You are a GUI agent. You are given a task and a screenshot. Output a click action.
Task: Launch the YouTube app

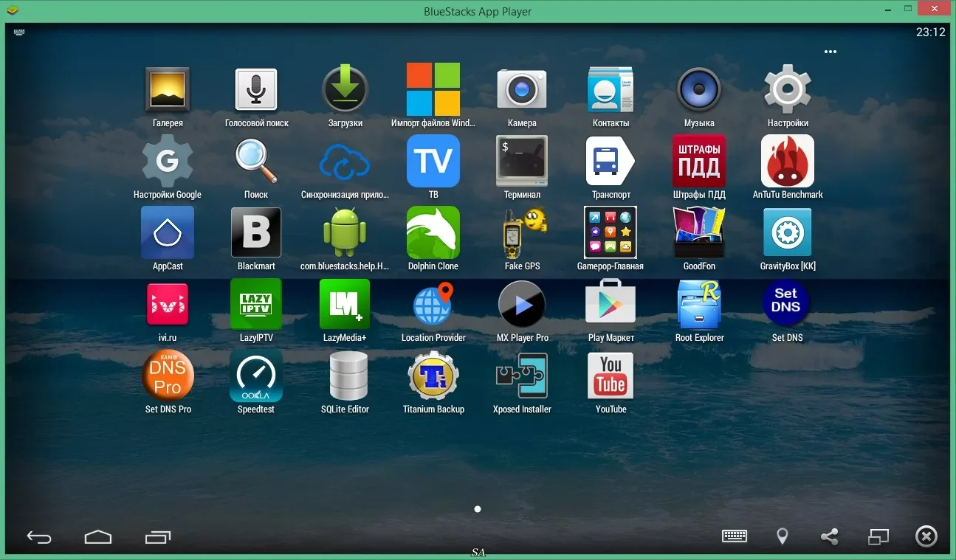[x=611, y=376]
